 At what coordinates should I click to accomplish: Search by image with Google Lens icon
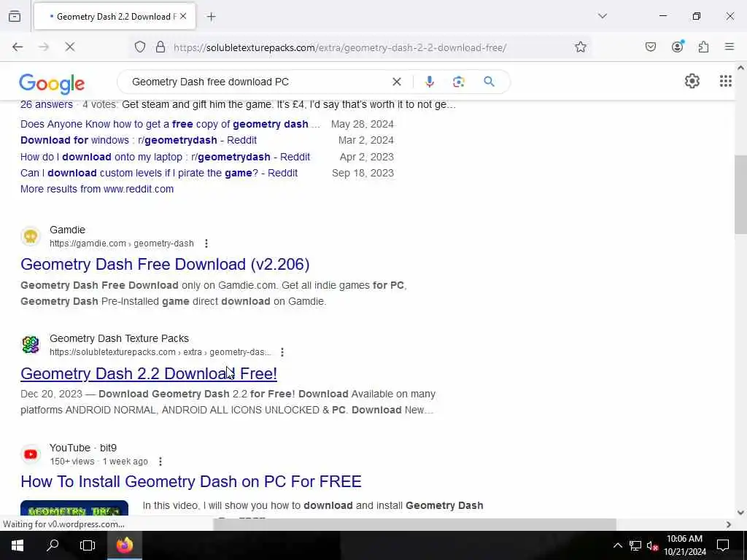pyautogui.click(x=458, y=82)
